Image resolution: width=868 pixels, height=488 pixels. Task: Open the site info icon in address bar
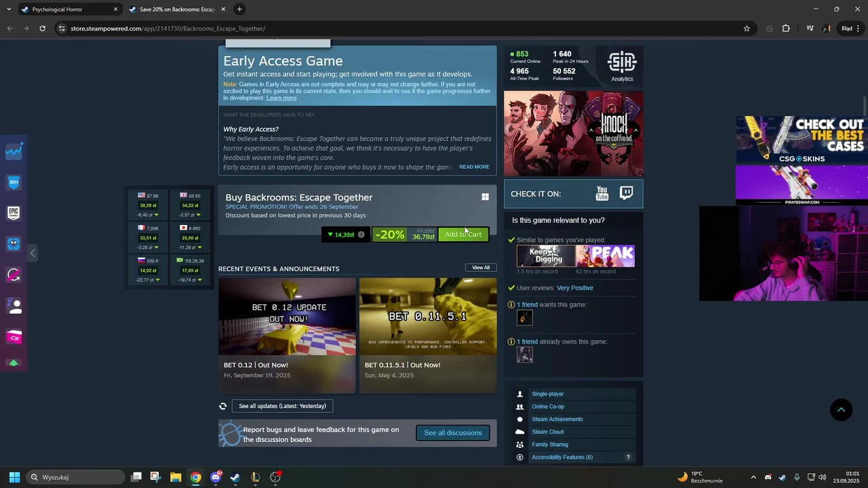[62, 28]
